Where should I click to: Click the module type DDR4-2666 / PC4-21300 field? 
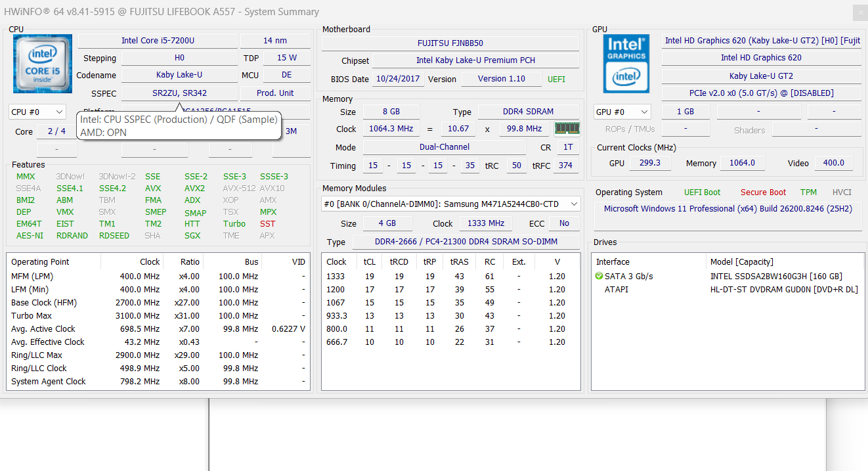(x=466, y=242)
